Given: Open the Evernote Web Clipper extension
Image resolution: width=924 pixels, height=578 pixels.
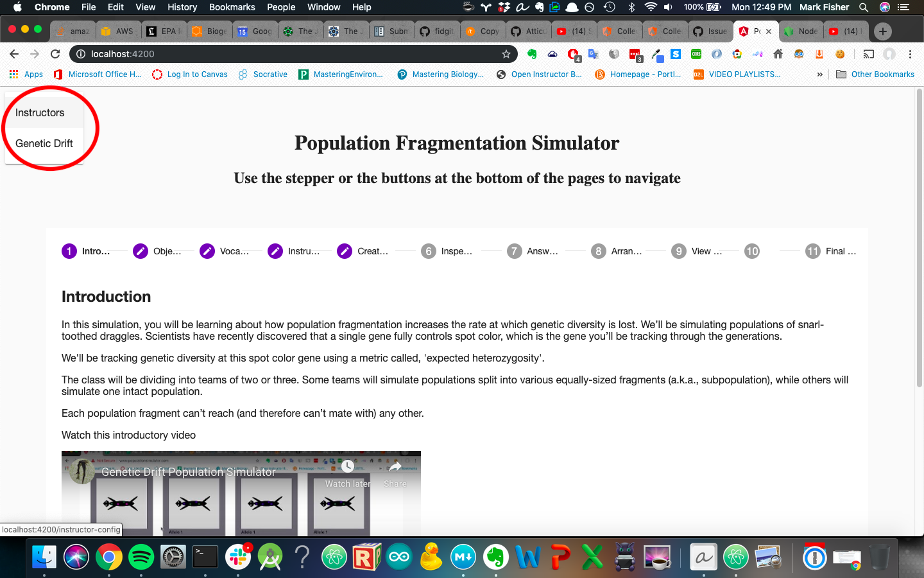Looking at the screenshot, I should [x=532, y=54].
